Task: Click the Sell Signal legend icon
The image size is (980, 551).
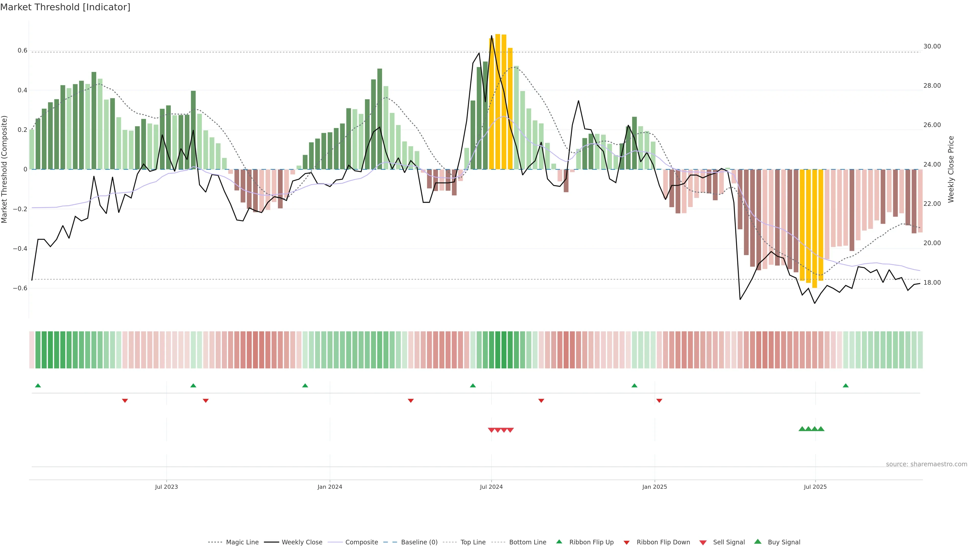Action: [x=703, y=543]
